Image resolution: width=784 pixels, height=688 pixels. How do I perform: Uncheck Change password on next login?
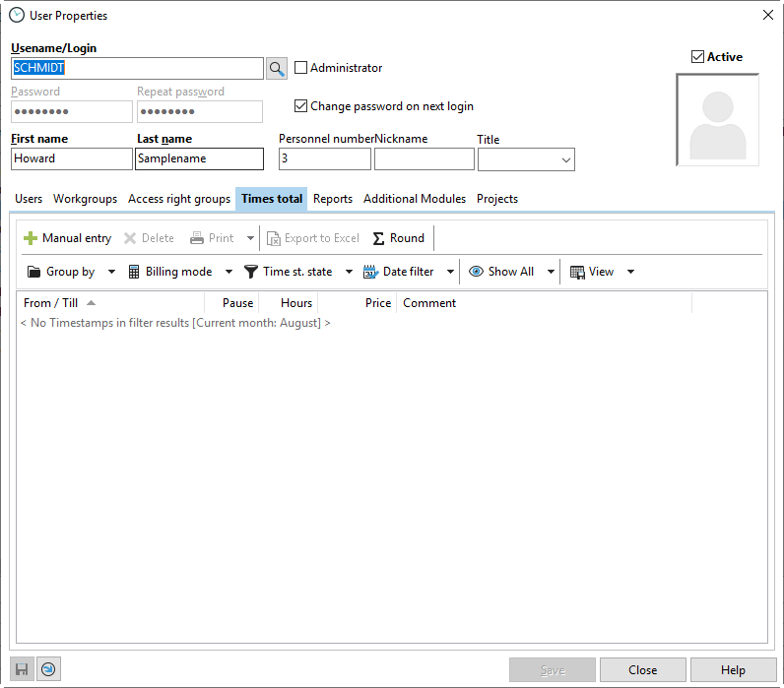301,106
